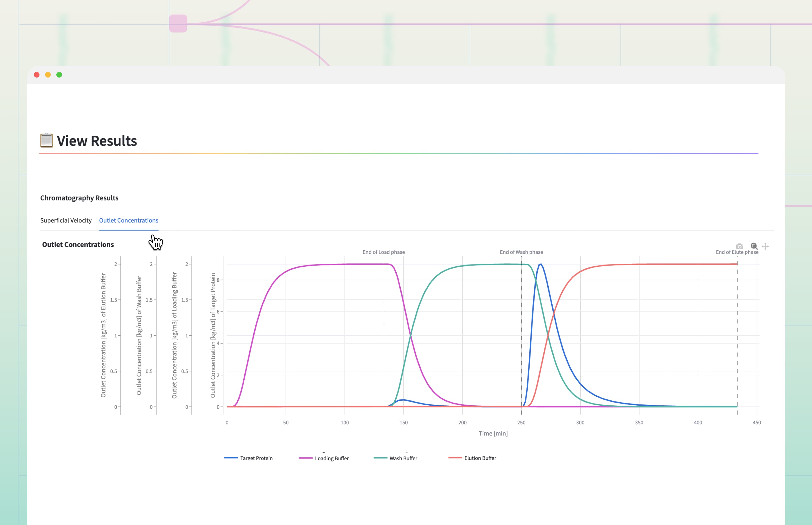
Task: Select the Outlet Concentrations tab
Action: point(129,220)
